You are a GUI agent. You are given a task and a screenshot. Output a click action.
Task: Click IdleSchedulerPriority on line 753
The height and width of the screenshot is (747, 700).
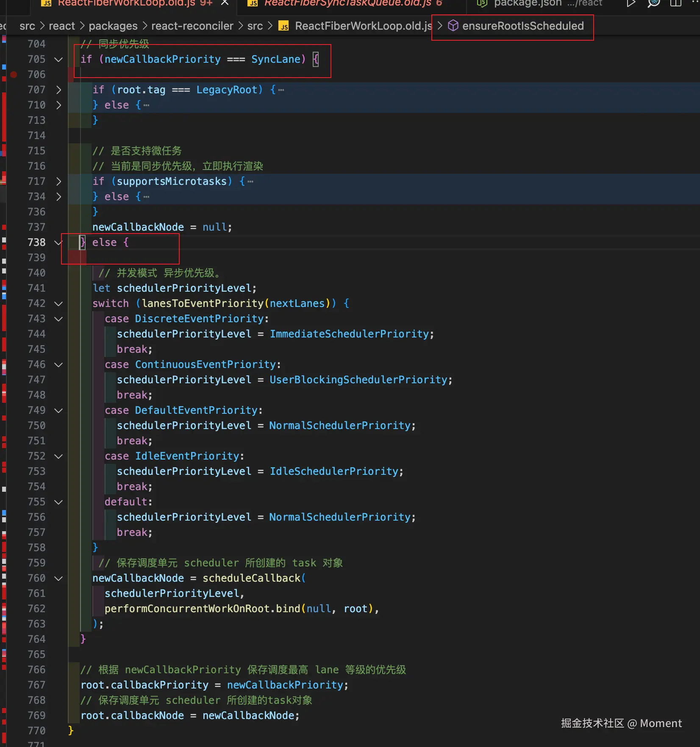click(x=334, y=471)
